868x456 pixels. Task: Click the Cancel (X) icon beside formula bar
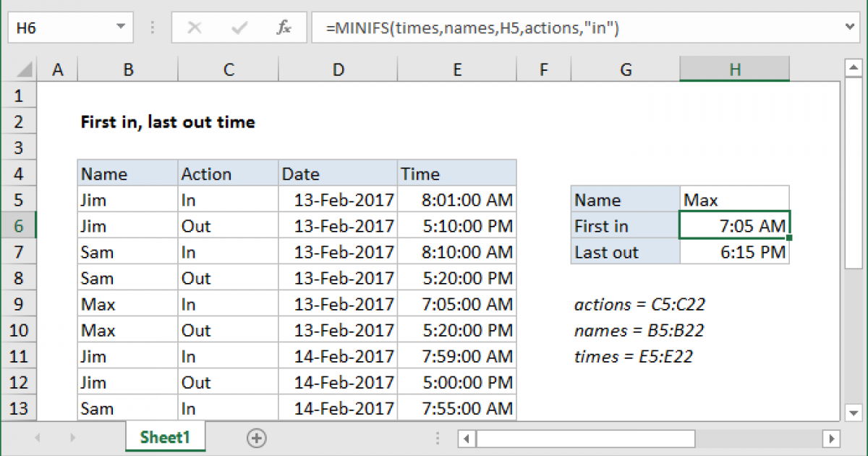point(194,27)
